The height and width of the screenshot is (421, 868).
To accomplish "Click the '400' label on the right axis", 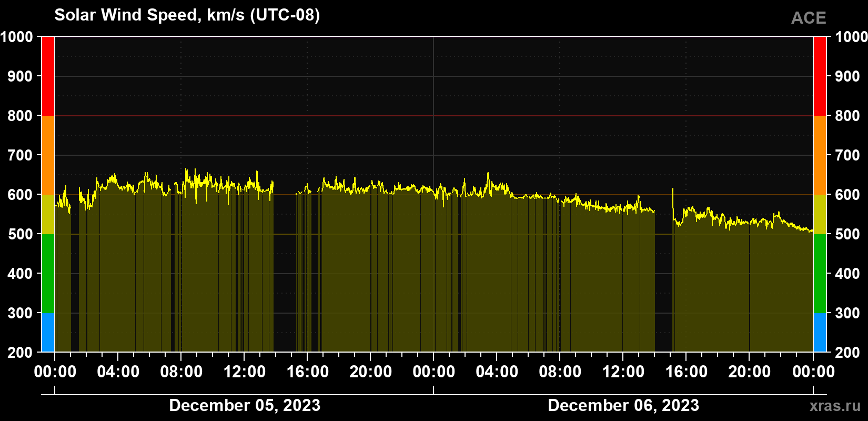I will (847, 274).
